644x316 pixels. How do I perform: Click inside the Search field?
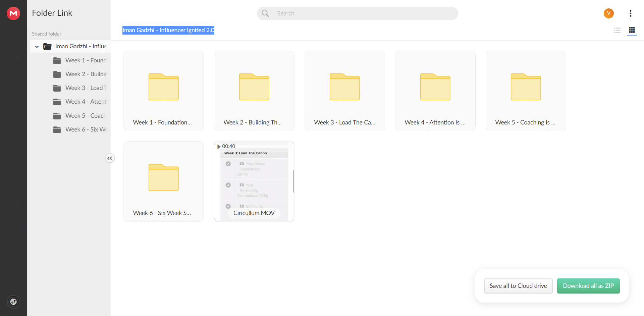pos(362,13)
